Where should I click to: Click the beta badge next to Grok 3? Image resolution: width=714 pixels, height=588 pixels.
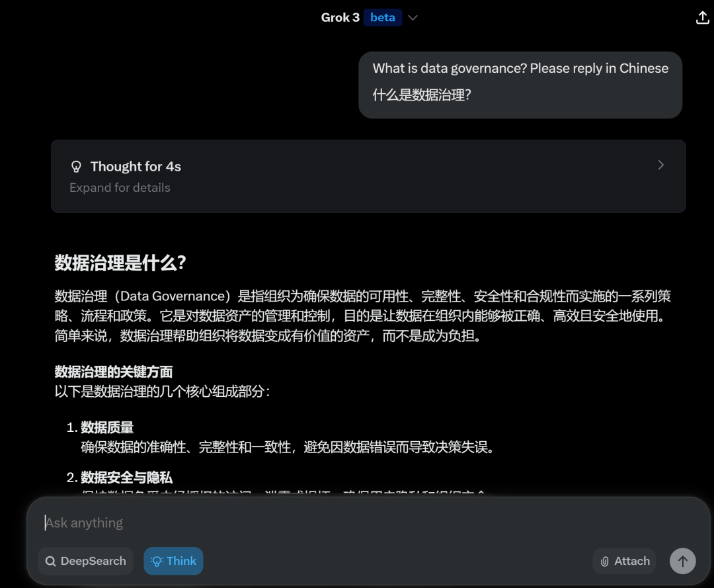coord(383,17)
